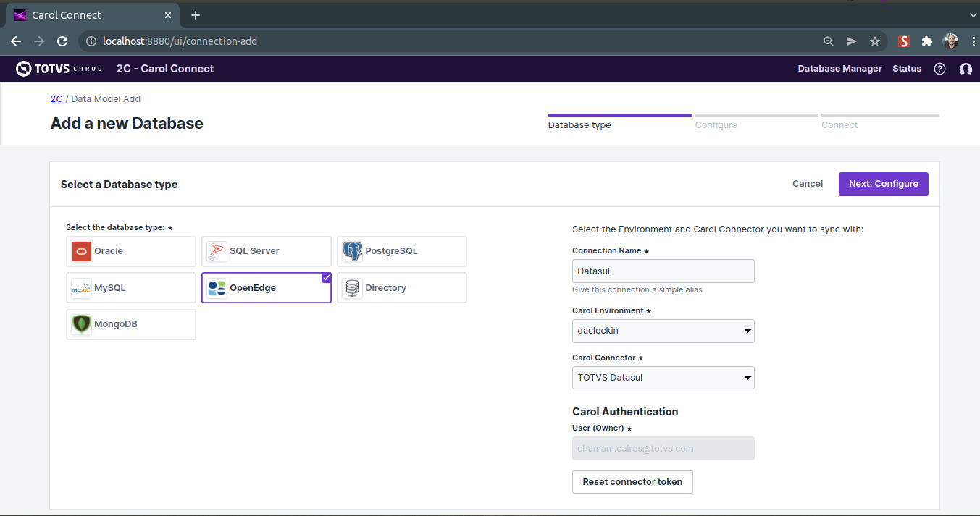980x516 pixels.
Task: Click the Next: Configure button
Action: 884,184
